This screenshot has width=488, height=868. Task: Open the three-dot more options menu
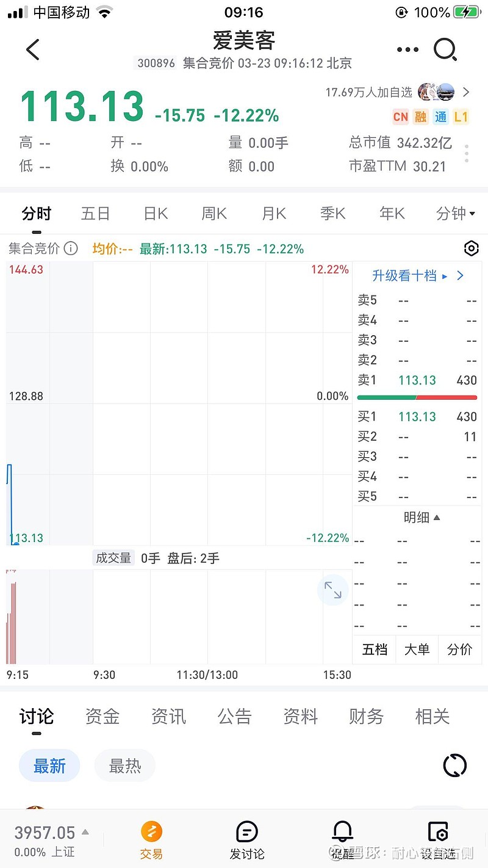tap(407, 49)
